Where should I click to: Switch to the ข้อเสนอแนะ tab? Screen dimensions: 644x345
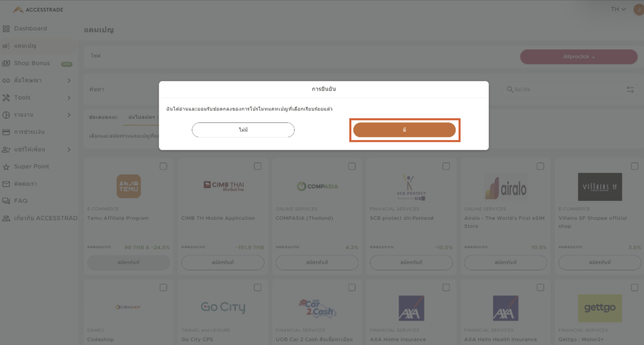(103, 117)
